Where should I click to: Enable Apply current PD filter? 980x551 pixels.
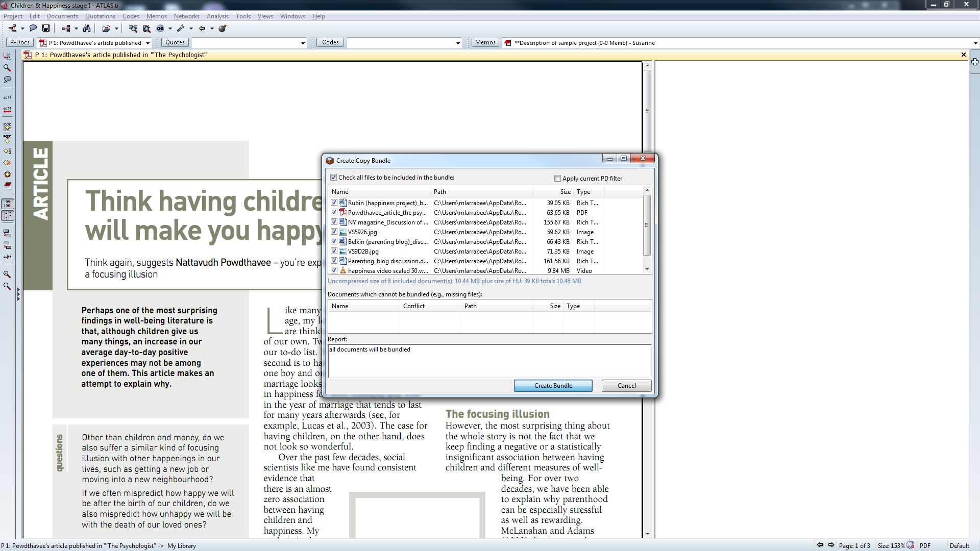click(557, 179)
